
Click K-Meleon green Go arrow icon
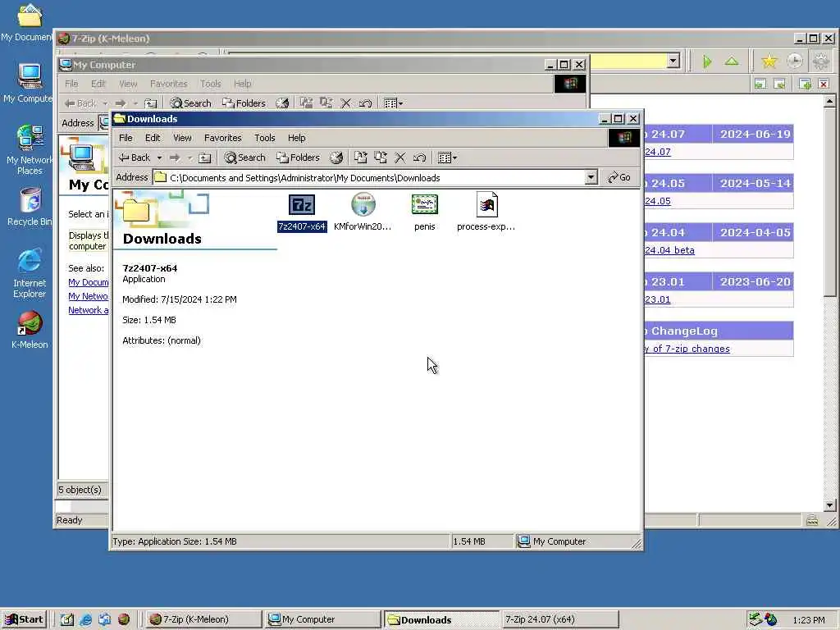pos(707,62)
